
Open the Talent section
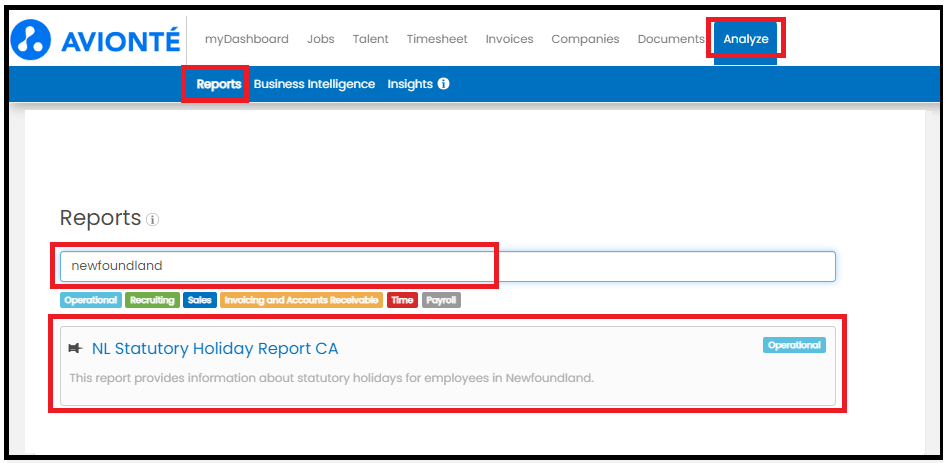[370, 39]
